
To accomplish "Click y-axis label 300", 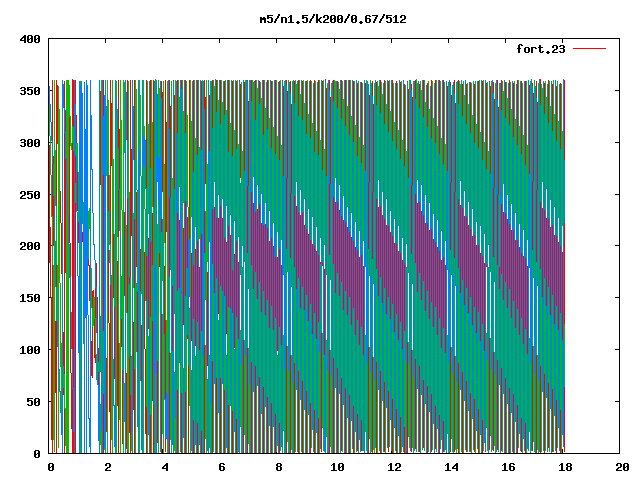I will (x=30, y=143).
